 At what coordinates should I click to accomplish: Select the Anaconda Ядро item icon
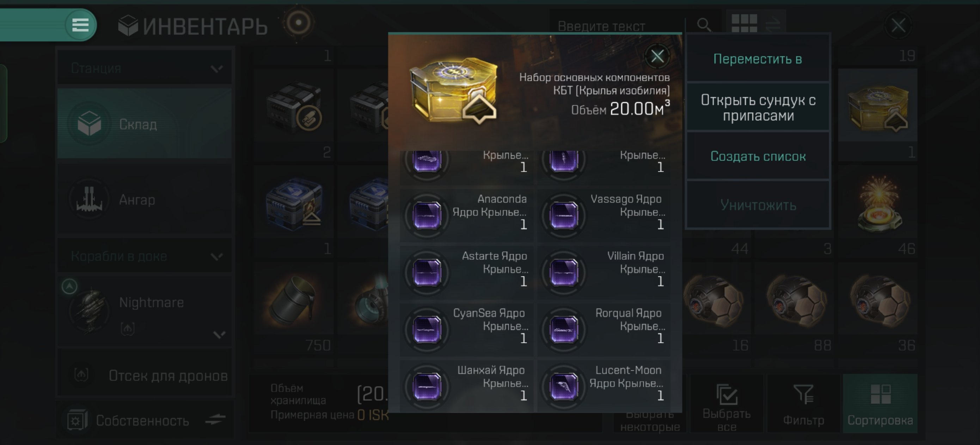pos(427,215)
